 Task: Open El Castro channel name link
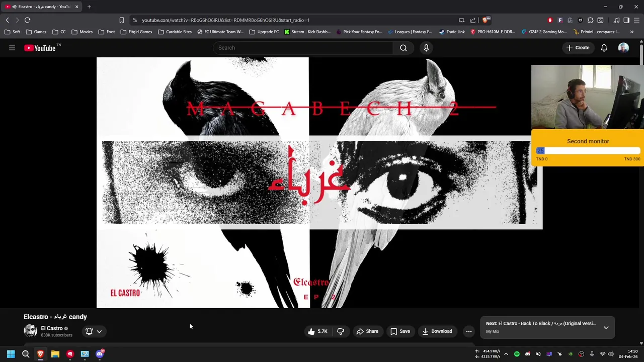pyautogui.click(x=52, y=328)
